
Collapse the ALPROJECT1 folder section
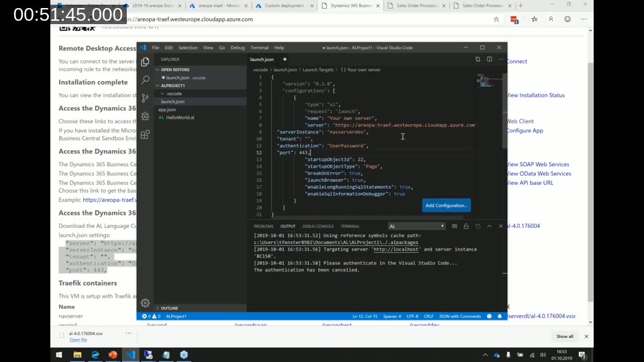click(172, 86)
